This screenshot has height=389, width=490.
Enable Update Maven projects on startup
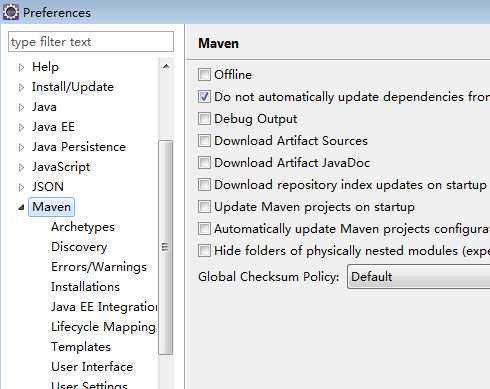coord(204,207)
